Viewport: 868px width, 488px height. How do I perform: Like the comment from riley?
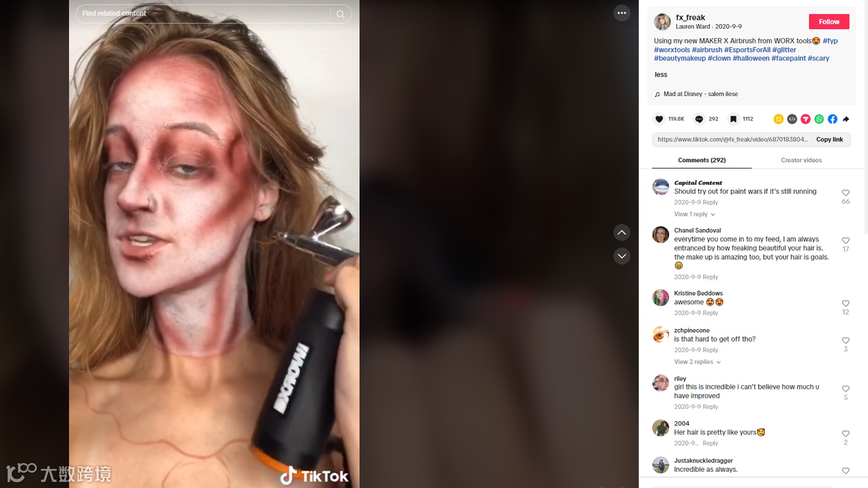[x=845, y=389]
